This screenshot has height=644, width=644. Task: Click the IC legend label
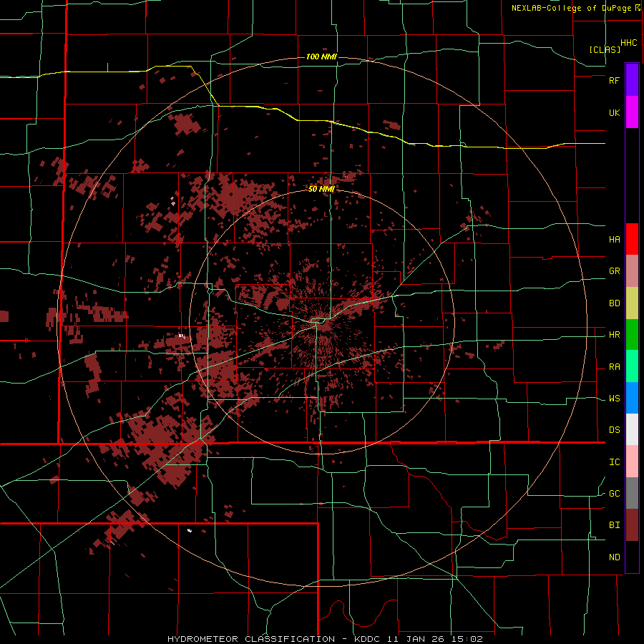click(614, 462)
